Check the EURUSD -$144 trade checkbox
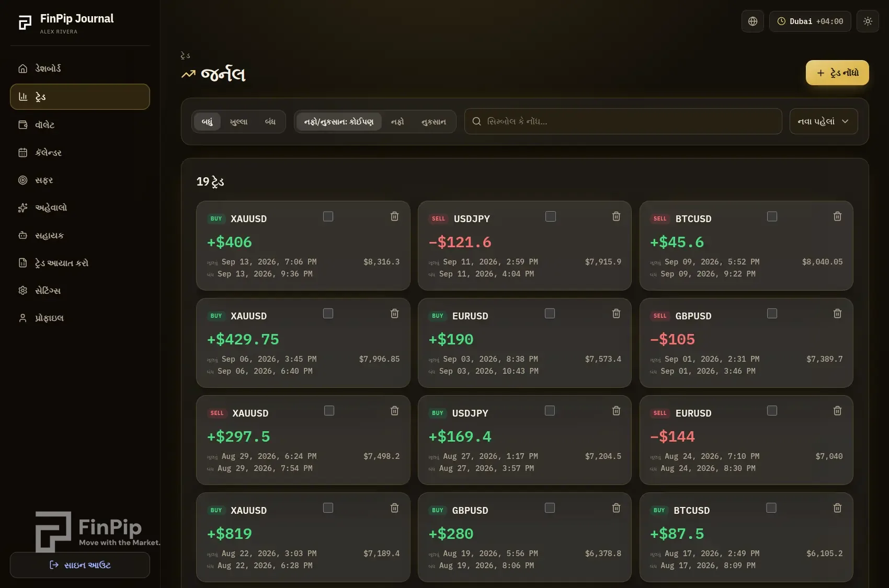Viewport: 889px width, 588px height. (x=772, y=411)
